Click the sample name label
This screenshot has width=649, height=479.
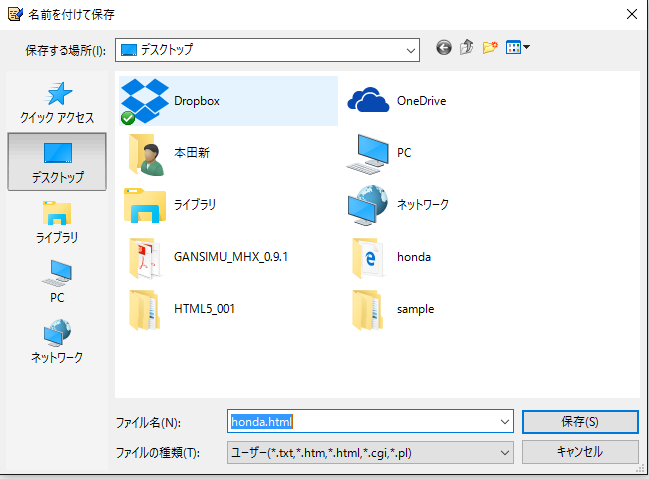click(x=416, y=309)
